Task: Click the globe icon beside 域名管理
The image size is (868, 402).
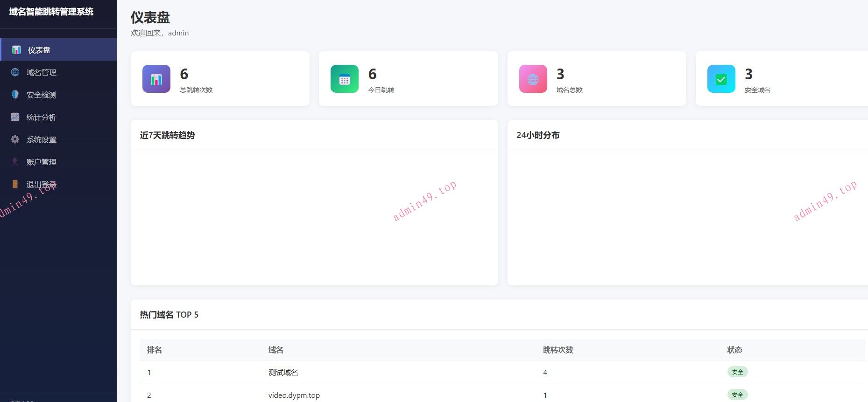Action: coord(15,72)
